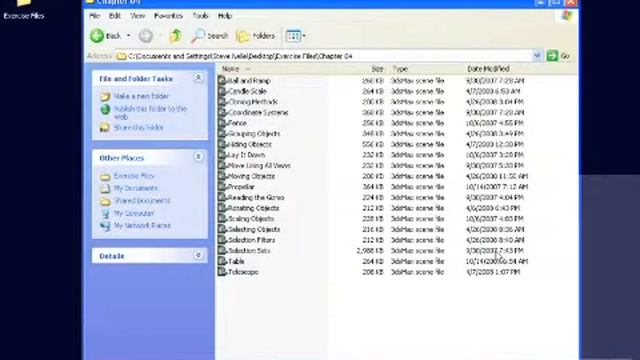Open the Back button history dropdown arrow
The height and width of the screenshot is (360, 640).
(128, 36)
